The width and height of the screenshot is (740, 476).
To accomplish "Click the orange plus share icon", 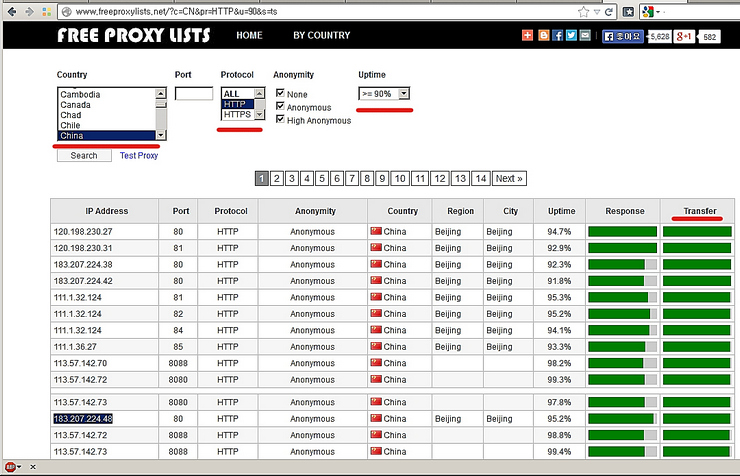I will 528,35.
